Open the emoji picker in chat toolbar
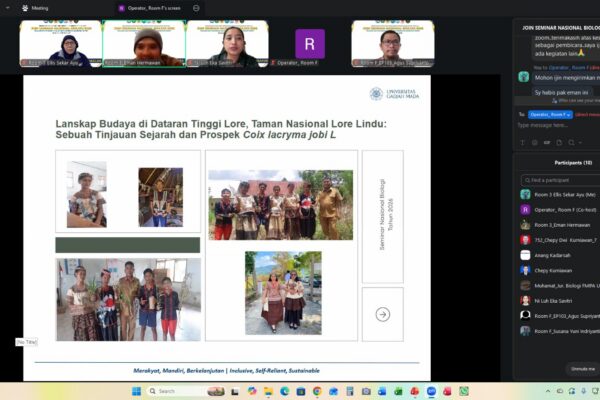This screenshot has height=400, width=600. coord(535,142)
